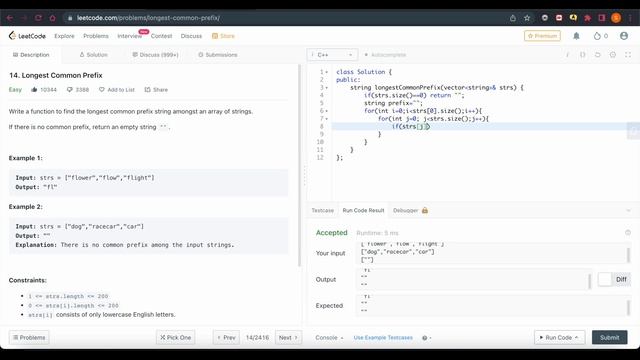Click the thumbs-up likes icon
The image size is (640, 360).
tap(34, 89)
